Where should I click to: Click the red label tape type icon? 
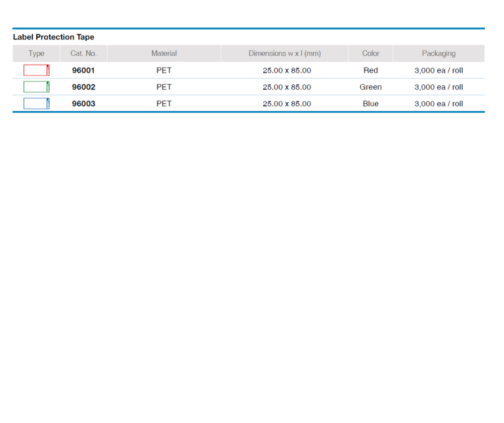[36, 70]
